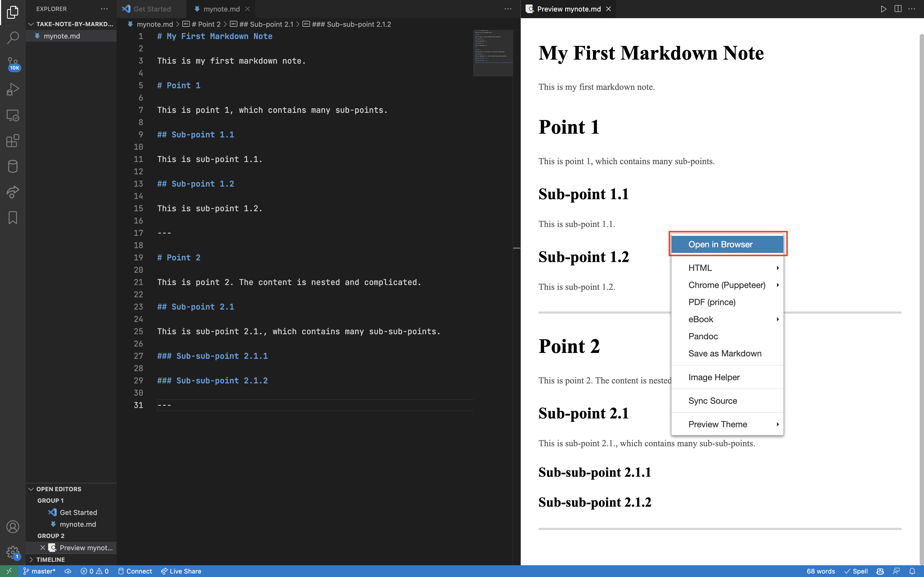Click the Sub-point 2.1 heading in preview
924x577 pixels.
(x=583, y=413)
